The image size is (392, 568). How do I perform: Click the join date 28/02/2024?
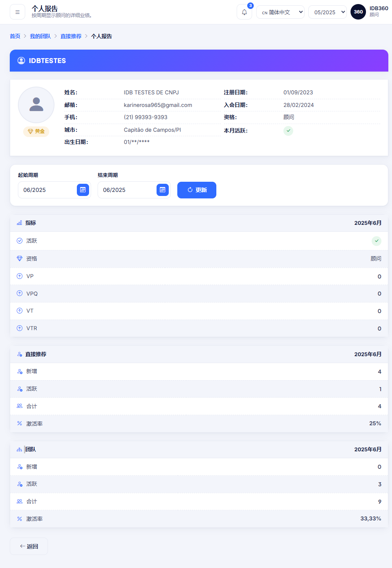tap(298, 105)
